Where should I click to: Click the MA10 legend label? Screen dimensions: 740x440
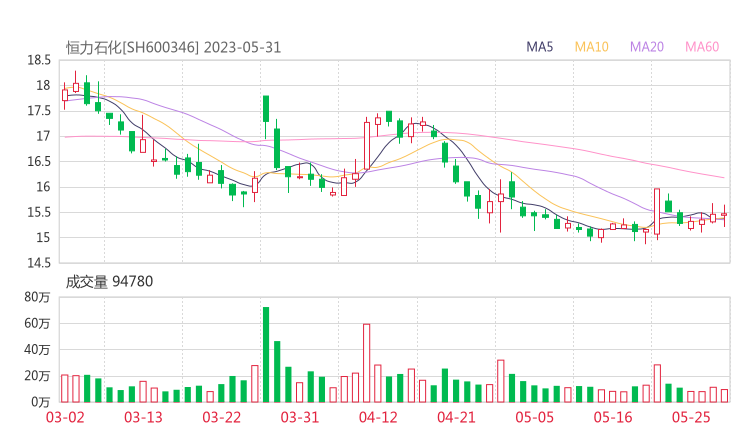tap(591, 47)
